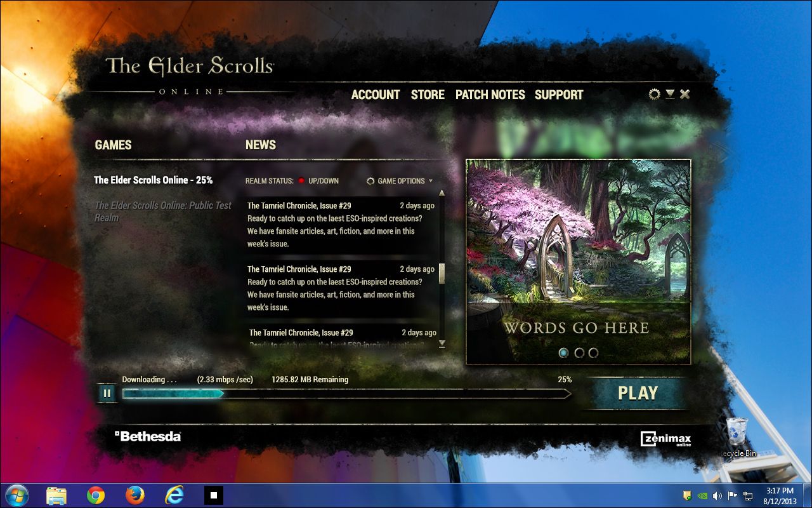Image resolution: width=812 pixels, height=508 pixels.
Task: Click the news scrollbar up arrow
Action: coord(442,192)
